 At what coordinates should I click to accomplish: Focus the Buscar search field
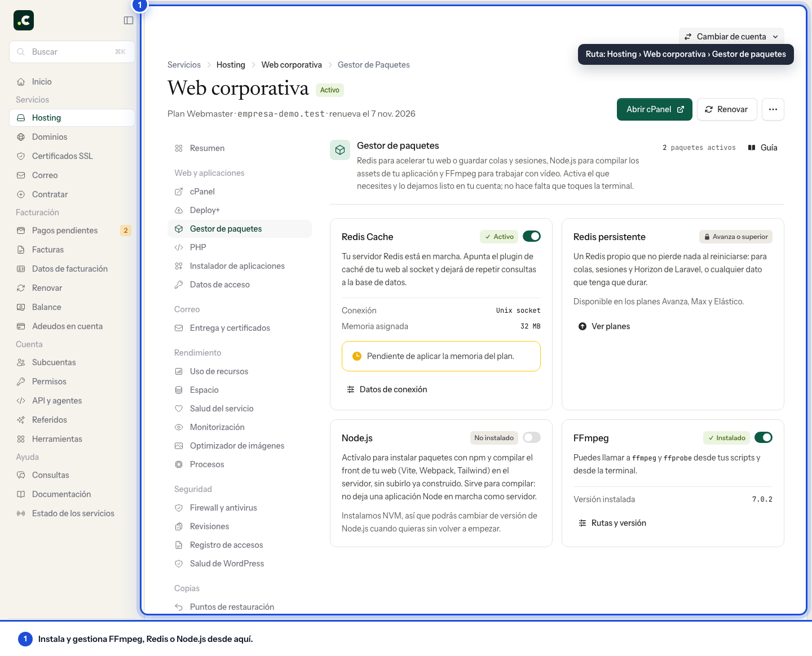(x=72, y=52)
